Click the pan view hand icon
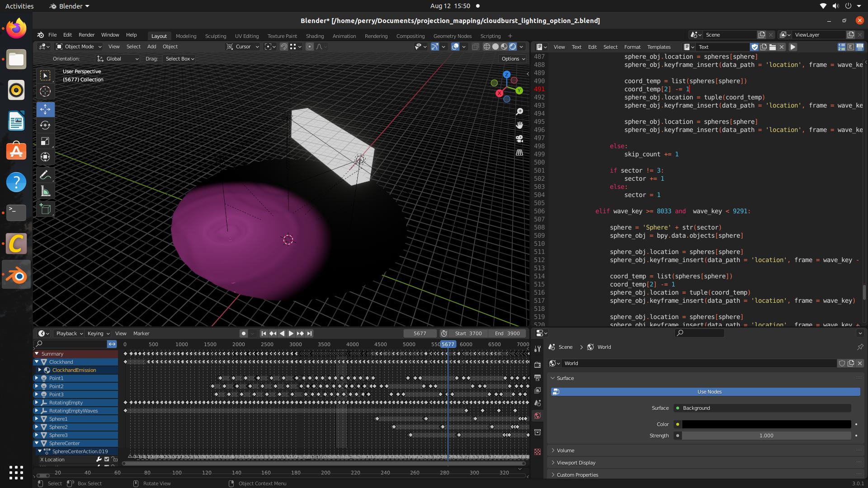This screenshot has width=868, height=488. click(x=519, y=125)
